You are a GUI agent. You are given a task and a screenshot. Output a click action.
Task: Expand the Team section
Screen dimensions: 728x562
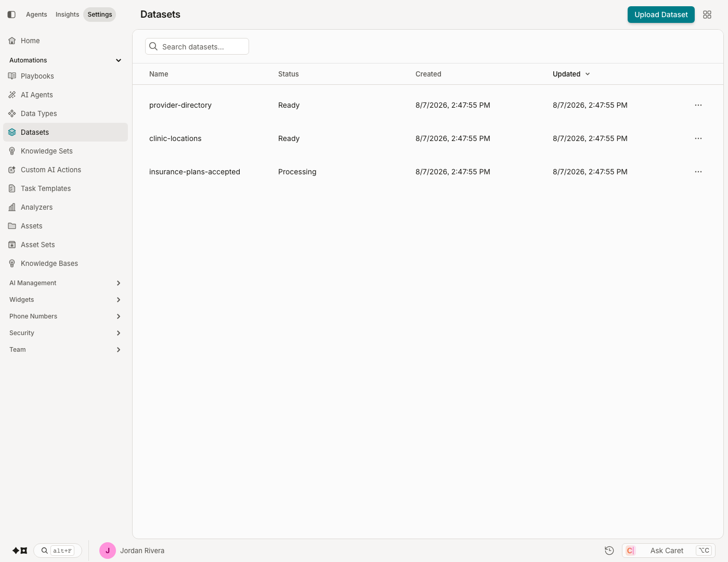tap(66, 350)
